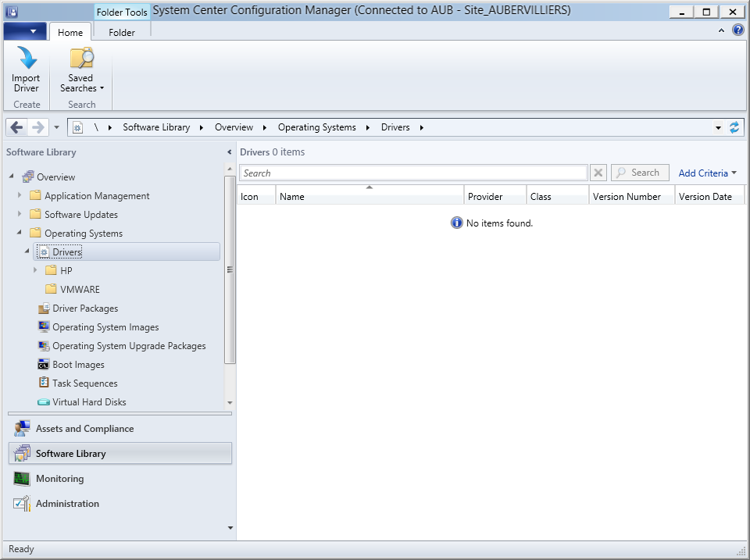
Task: Click the application icon in the title bar
Action: (12, 12)
